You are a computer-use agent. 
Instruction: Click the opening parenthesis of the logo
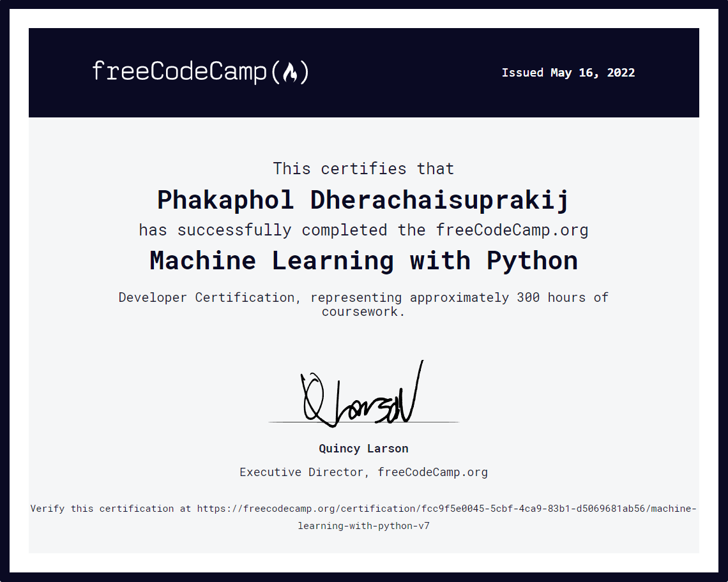276,72
